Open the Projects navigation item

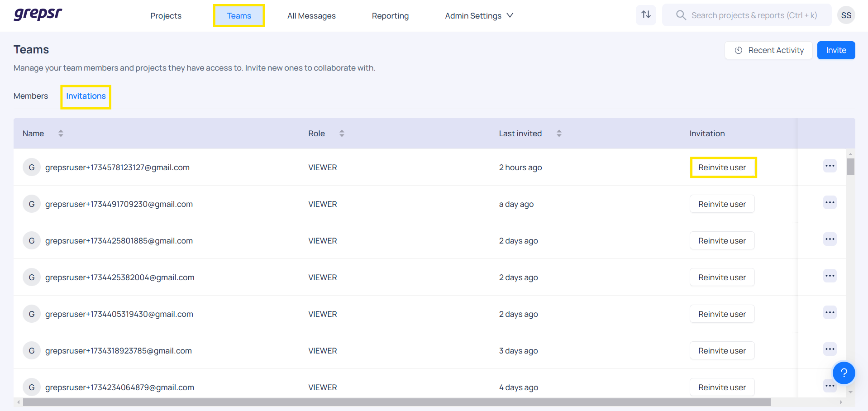[166, 16]
